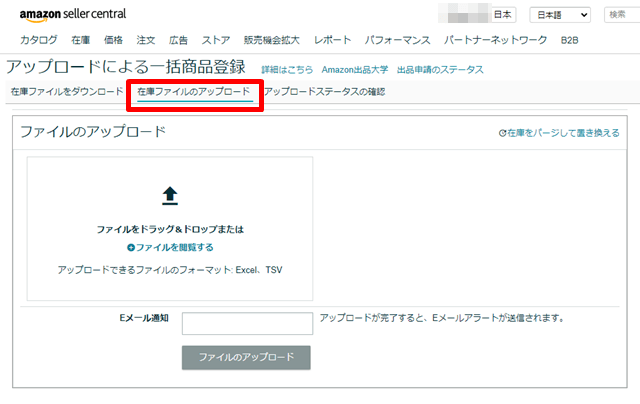The height and width of the screenshot is (404, 640).
Task: Select the 在庫ファイルのアップロード tab
Action: pos(194,92)
